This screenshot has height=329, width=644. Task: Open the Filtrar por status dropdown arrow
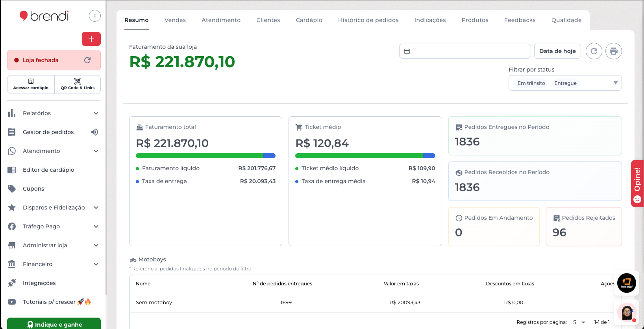click(616, 83)
